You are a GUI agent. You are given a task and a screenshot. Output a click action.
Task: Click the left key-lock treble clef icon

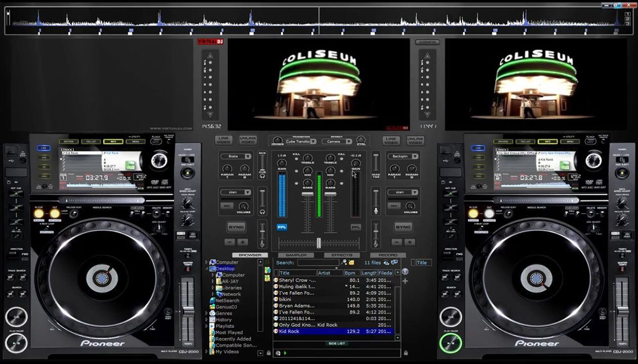[x=262, y=244]
